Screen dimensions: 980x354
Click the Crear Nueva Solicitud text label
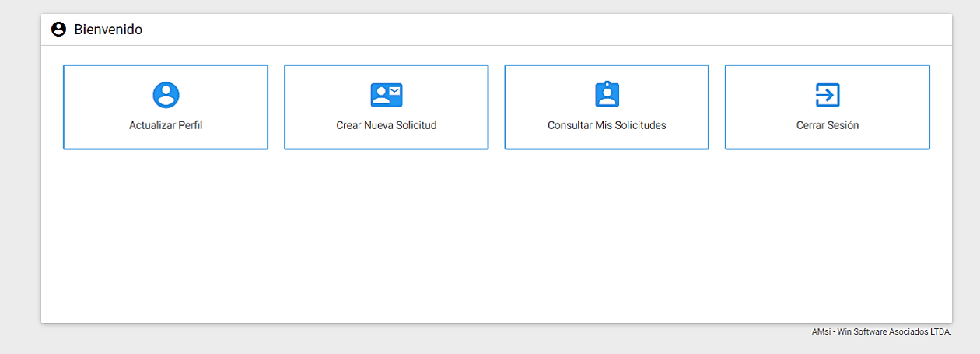tap(387, 125)
